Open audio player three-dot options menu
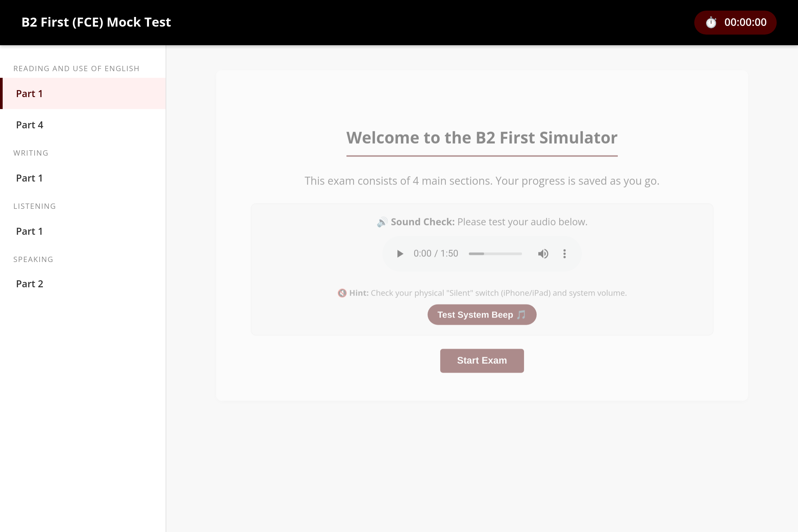 point(565,254)
